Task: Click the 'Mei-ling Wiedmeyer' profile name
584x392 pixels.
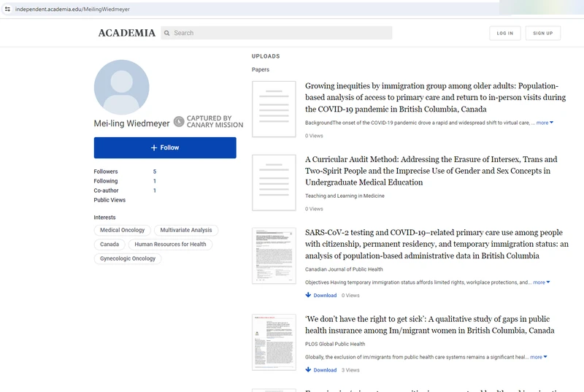Action: click(x=131, y=123)
